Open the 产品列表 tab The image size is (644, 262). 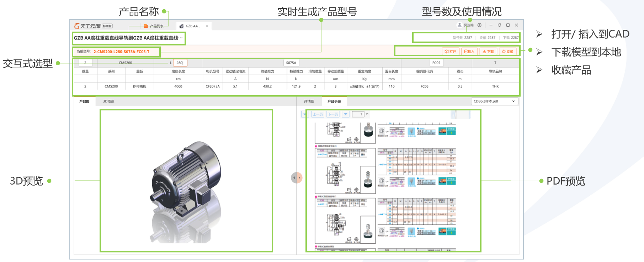point(154,26)
